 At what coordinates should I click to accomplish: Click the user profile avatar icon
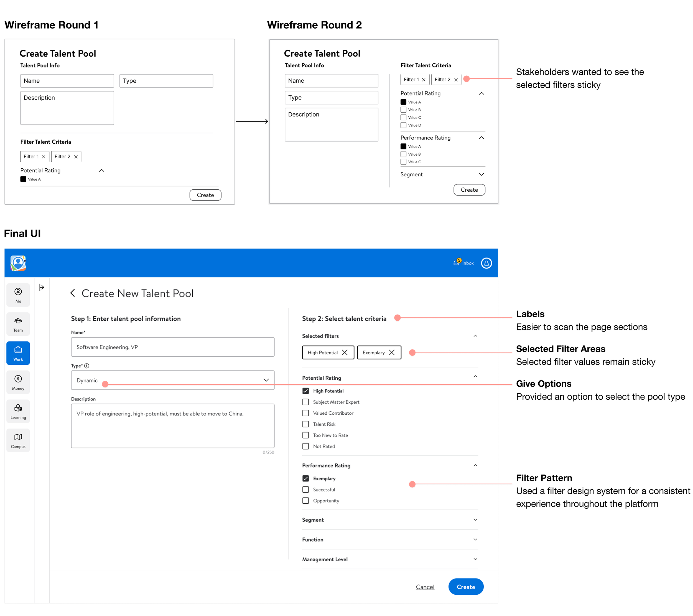[x=486, y=263]
